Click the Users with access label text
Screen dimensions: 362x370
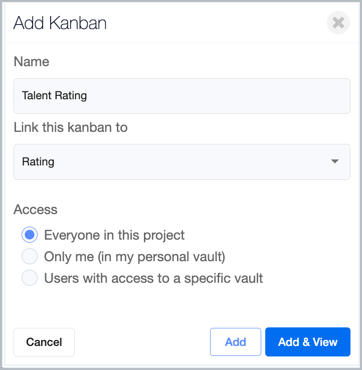pos(154,278)
